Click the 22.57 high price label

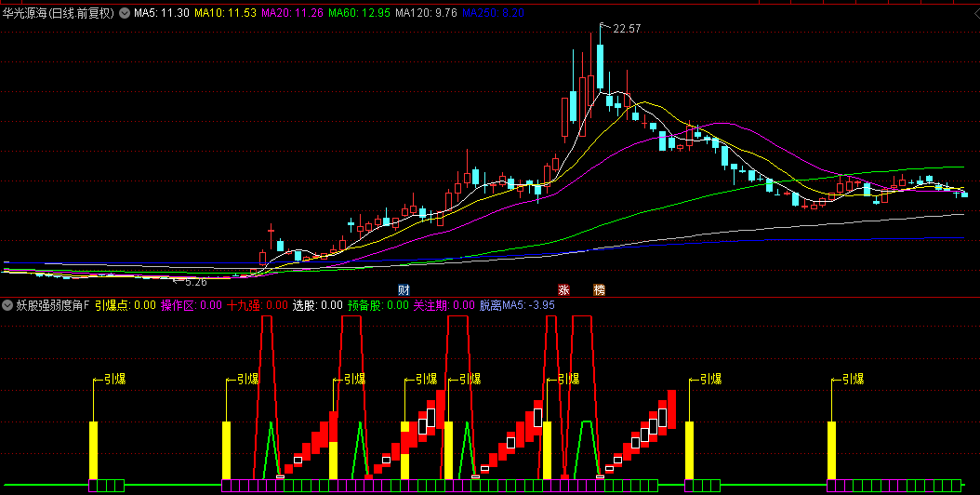point(627,29)
